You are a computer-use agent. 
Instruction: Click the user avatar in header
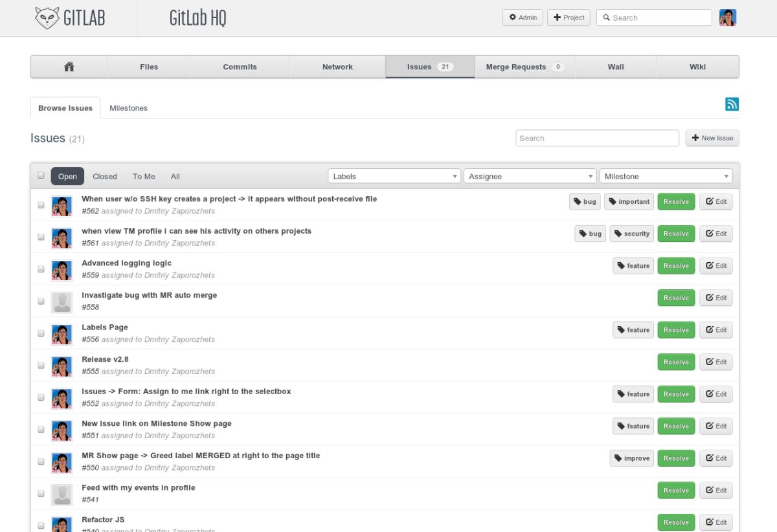(728, 17)
